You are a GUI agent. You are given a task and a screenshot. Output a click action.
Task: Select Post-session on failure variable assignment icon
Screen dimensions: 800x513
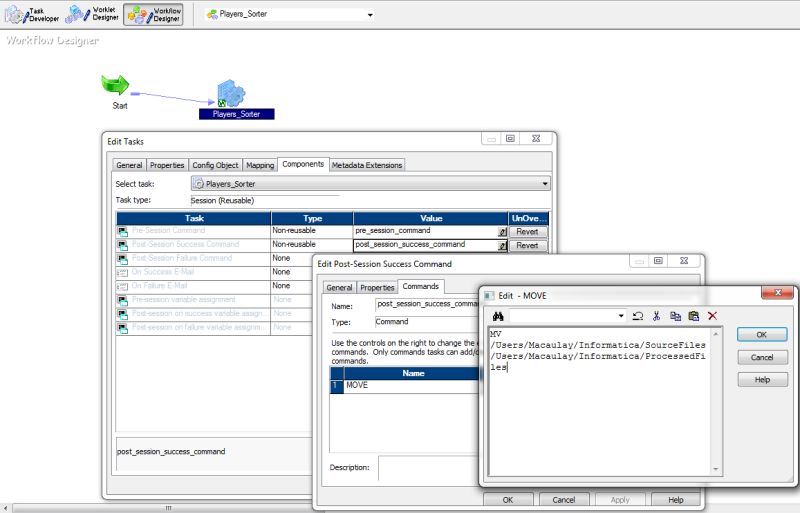pos(122,328)
